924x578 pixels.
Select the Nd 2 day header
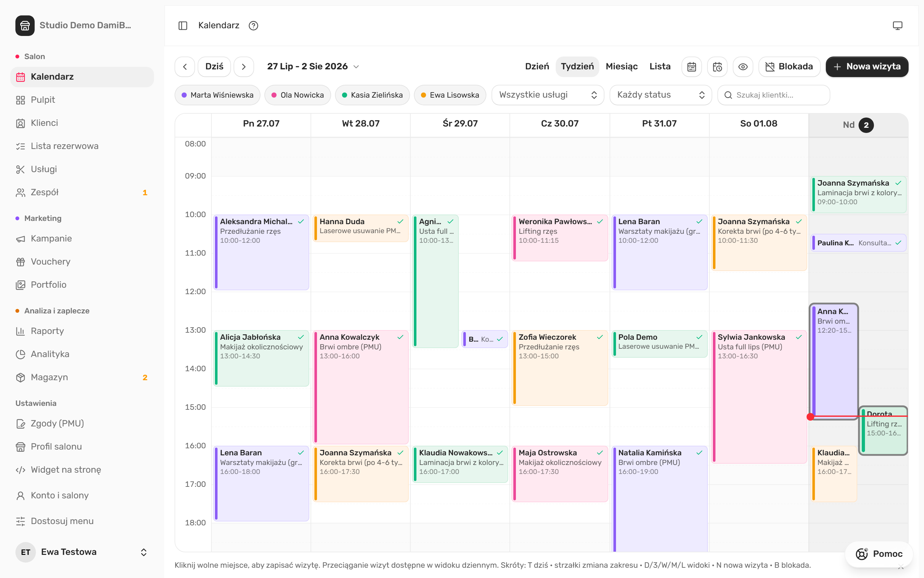[x=858, y=125]
